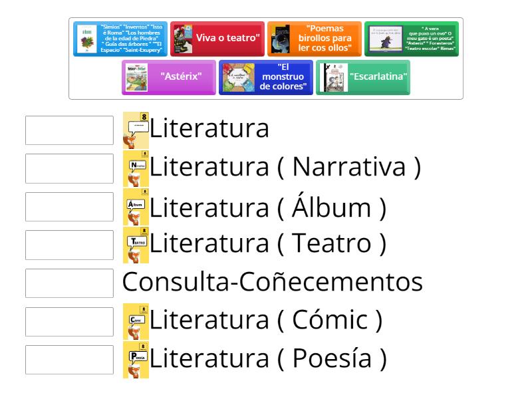Select the empty slot beside Literatura (Narrativa)
Image resolution: width=532 pixels, height=399 pixels.
(70, 168)
